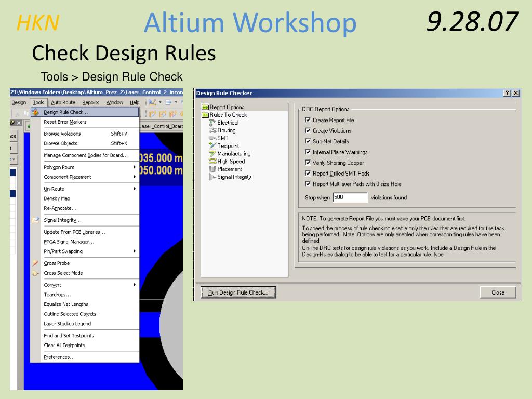Open Preferences from Tools menu
532x399 pixels.
pyautogui.click(x=85, y=357)
